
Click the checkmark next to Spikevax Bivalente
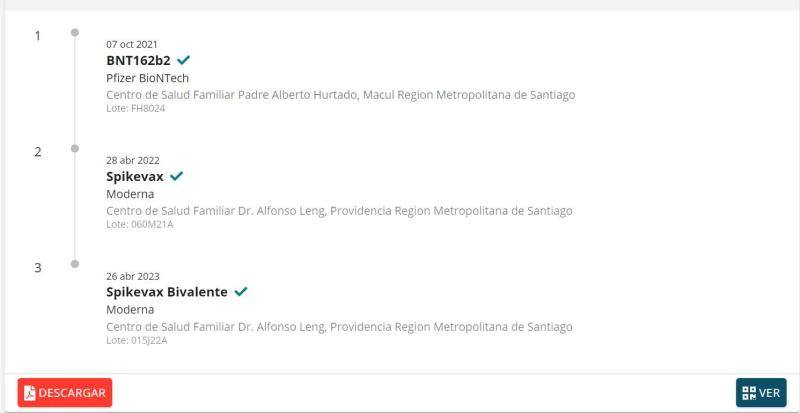(x=240, y=292)
